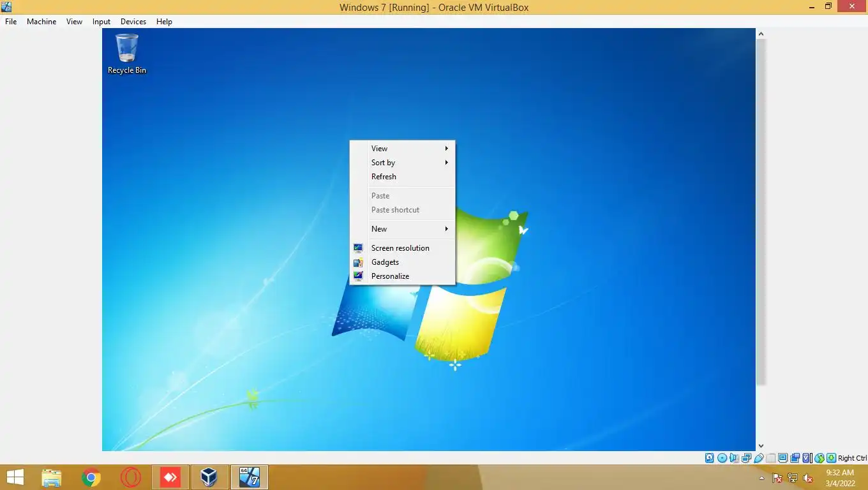868x490 pixels.
Task: Open Personalize from the context menu
Action: click(402, 276)
